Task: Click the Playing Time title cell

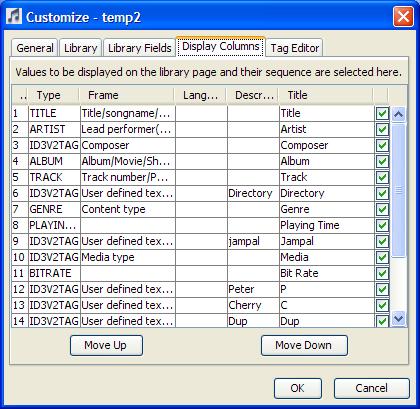Action: [x=327, y=225]
